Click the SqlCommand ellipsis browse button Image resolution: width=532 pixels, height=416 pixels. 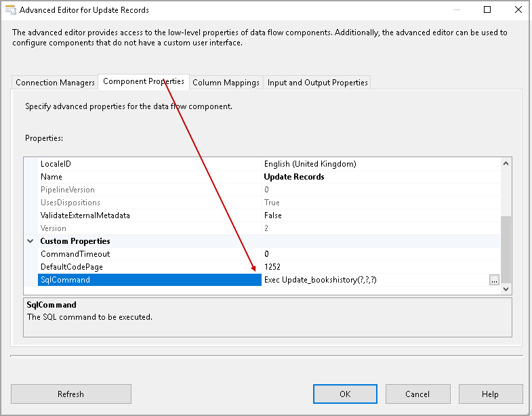(x=494, y=280)
